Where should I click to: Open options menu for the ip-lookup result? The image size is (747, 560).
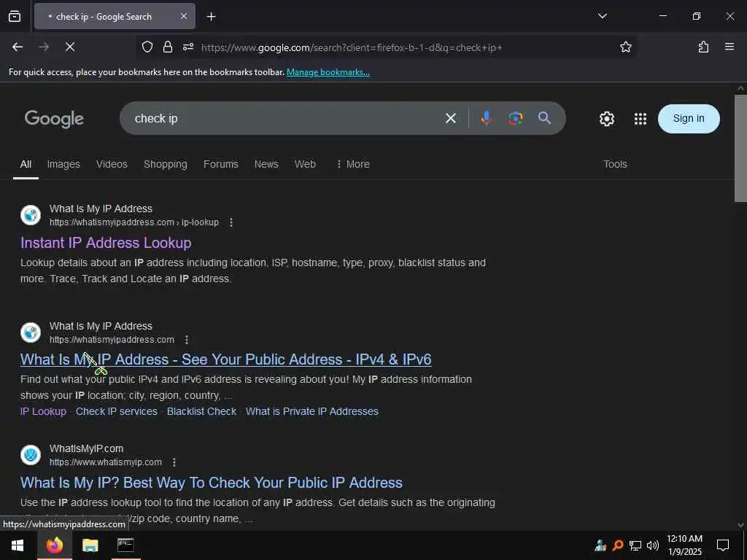point(231,222)
